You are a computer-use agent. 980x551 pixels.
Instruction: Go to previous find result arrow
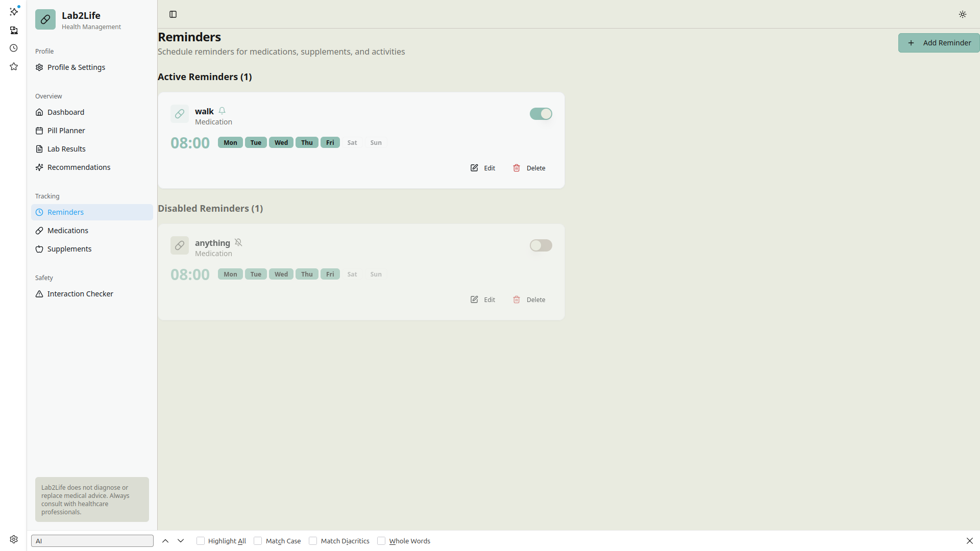pyautogui.click(x=165, y=541)
